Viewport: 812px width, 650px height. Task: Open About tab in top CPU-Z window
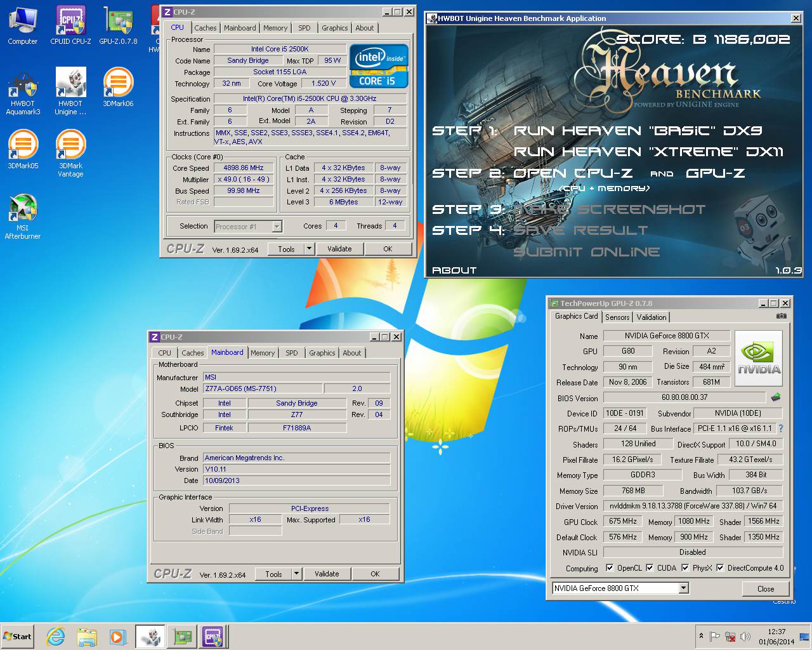click(x=364, y=28)
